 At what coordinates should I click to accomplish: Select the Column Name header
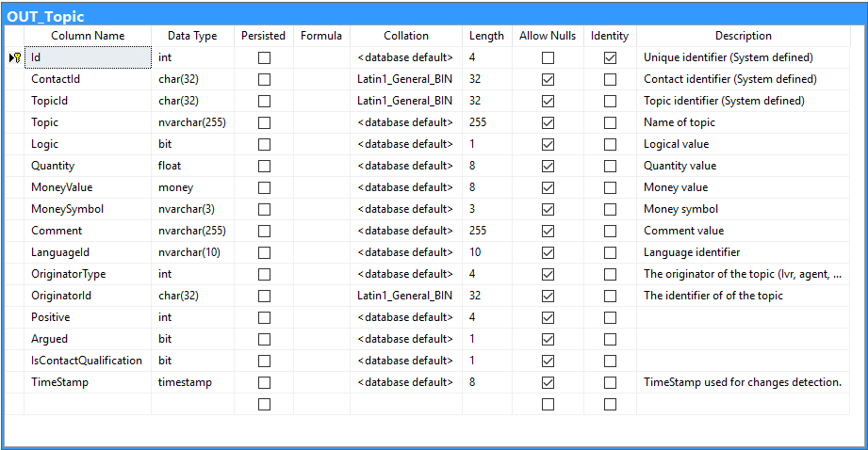tap(88, 36)
